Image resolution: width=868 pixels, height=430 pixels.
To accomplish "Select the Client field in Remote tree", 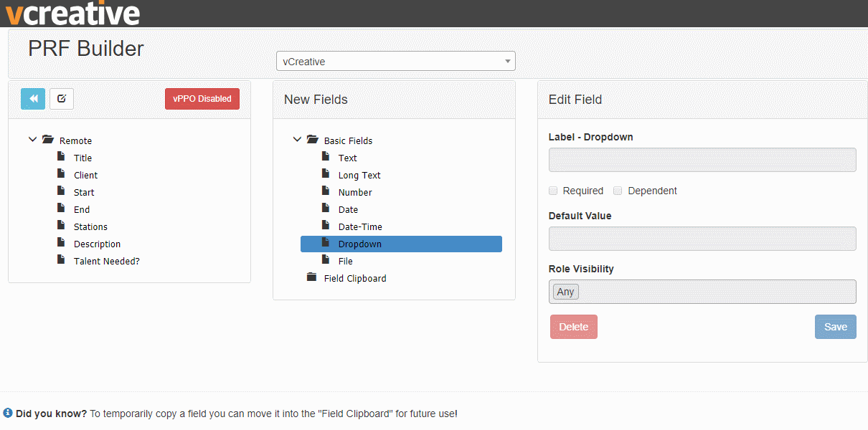I will click(x=86, y=176).
